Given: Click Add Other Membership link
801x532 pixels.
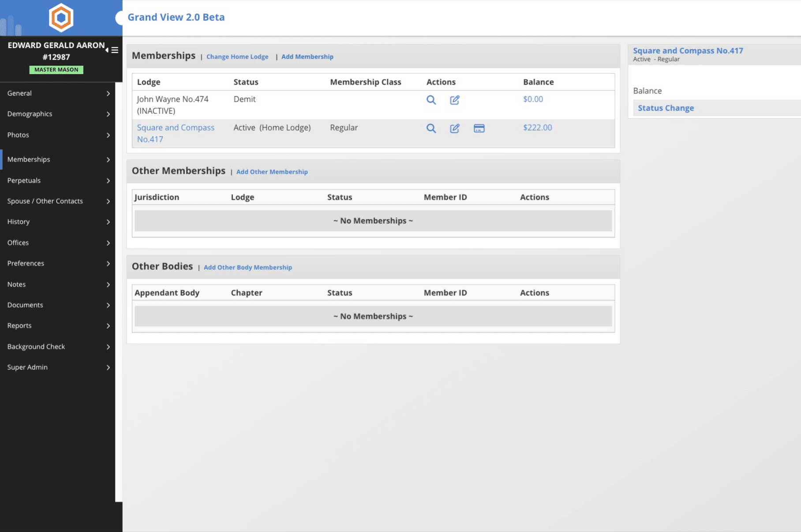Looking at the screenshot, I should [272, 172].
